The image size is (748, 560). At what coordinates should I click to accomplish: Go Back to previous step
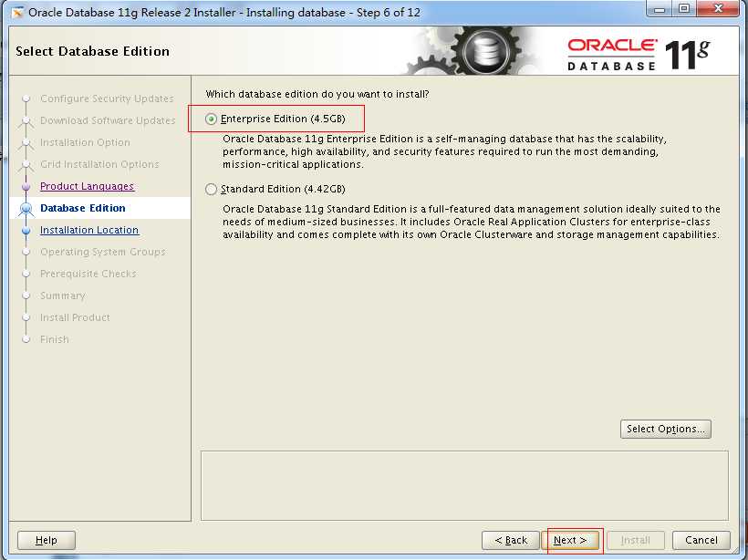(511, 540)
